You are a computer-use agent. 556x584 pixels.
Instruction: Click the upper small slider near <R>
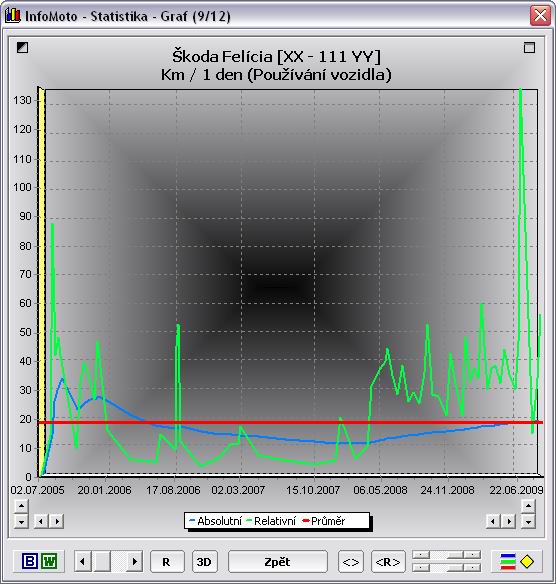click(x=446, y=555)
